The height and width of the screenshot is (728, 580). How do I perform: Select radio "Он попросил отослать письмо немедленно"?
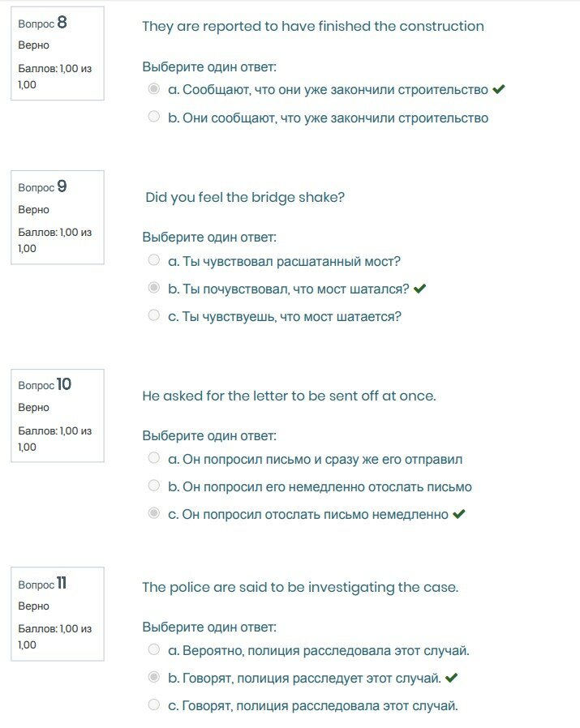154,514
